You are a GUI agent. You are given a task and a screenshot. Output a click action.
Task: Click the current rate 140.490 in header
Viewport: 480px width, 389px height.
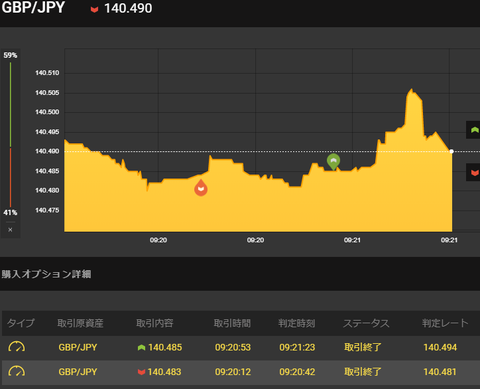click(128, 9)
